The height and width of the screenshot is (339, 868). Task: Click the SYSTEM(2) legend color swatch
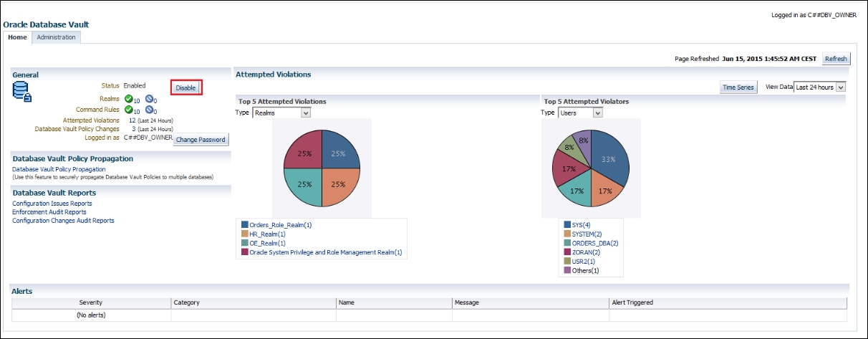(x=568, y=234)
